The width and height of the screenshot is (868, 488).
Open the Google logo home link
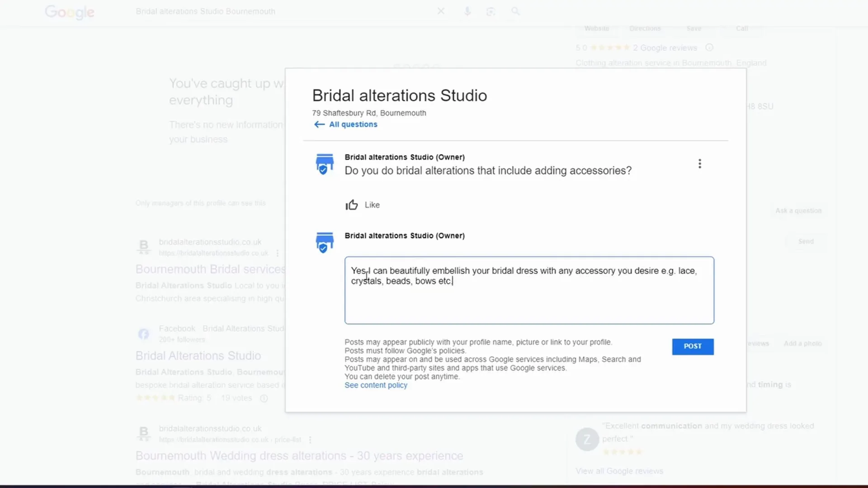[70, 12]
